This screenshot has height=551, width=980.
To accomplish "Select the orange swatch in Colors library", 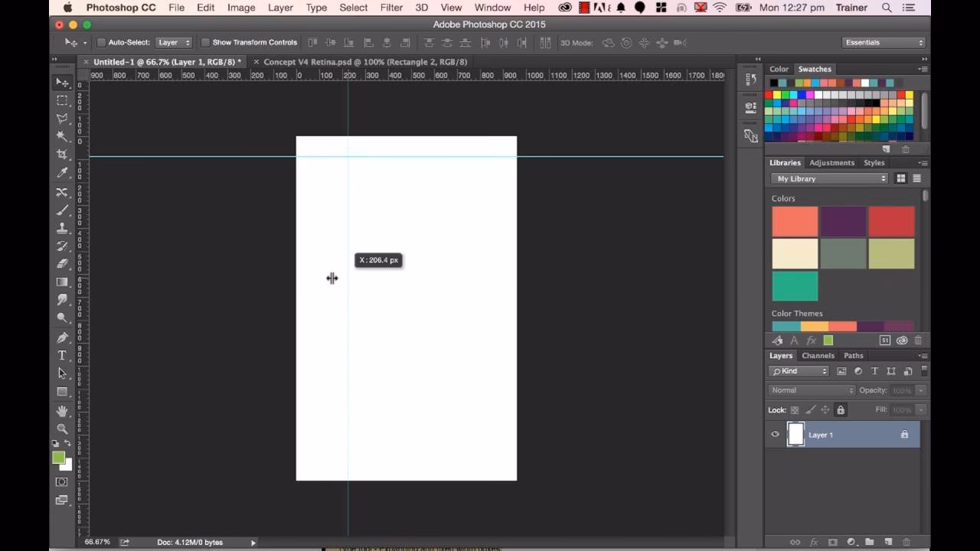I will 794,220.
